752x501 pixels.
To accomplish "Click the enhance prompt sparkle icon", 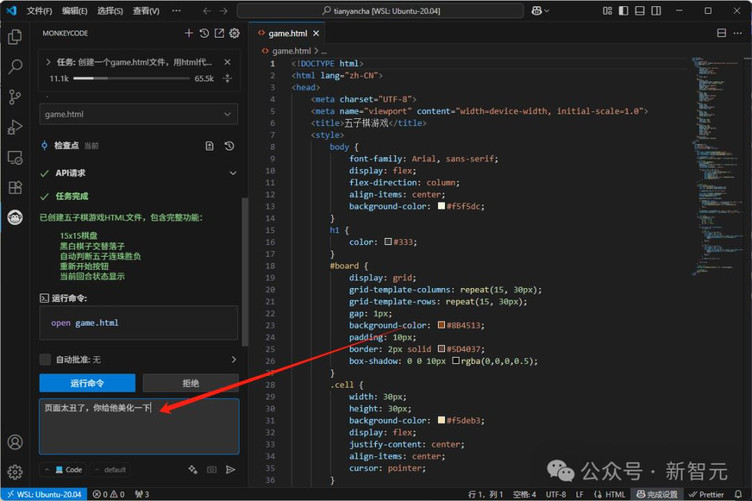I will 193,469.
